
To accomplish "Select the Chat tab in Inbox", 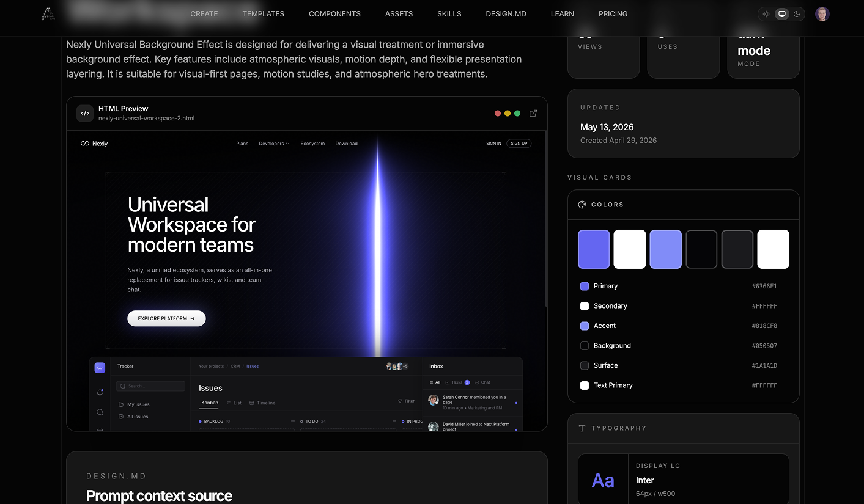I will point(482,382).
